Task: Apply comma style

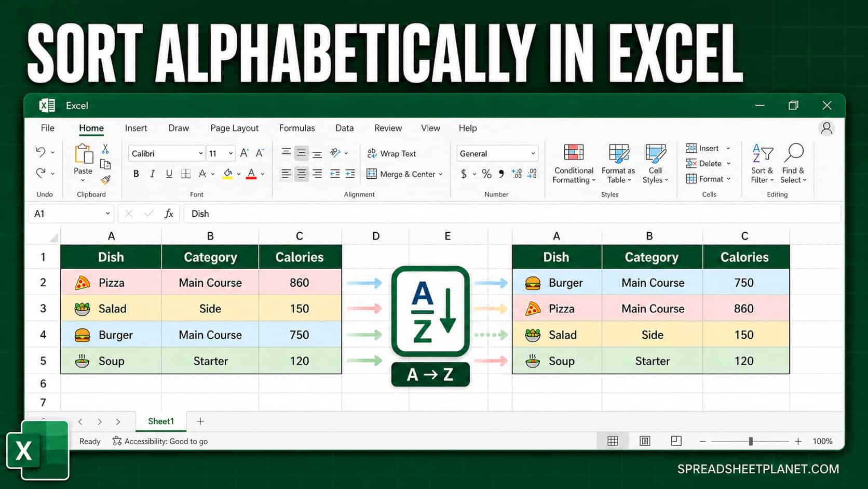Action: point(501,174)
